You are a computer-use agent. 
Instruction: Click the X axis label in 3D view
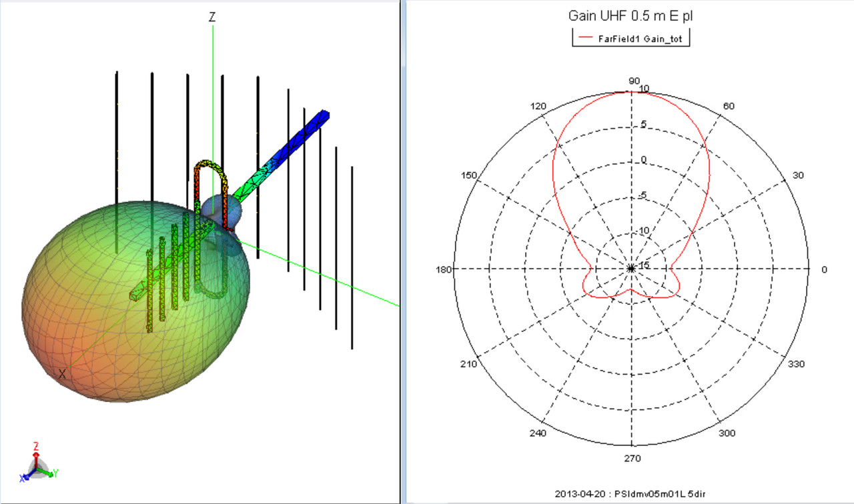[x=62, y=374]
